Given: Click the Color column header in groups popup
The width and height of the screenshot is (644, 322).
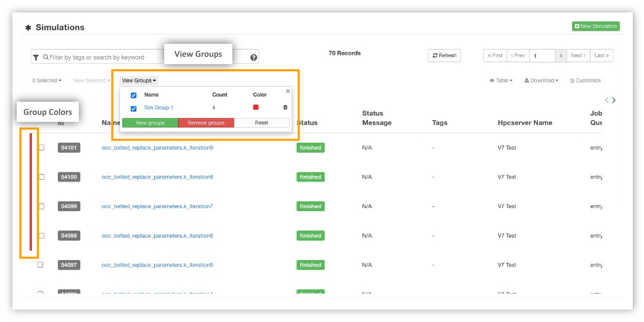Looking at the screenshot, I should [x=260, y=95].
